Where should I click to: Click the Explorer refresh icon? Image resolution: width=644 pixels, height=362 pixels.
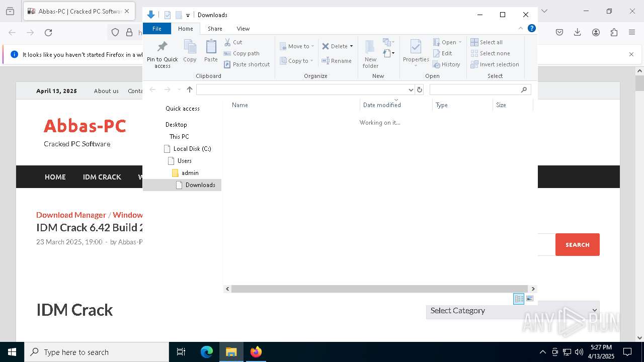(x=420, y=89)
